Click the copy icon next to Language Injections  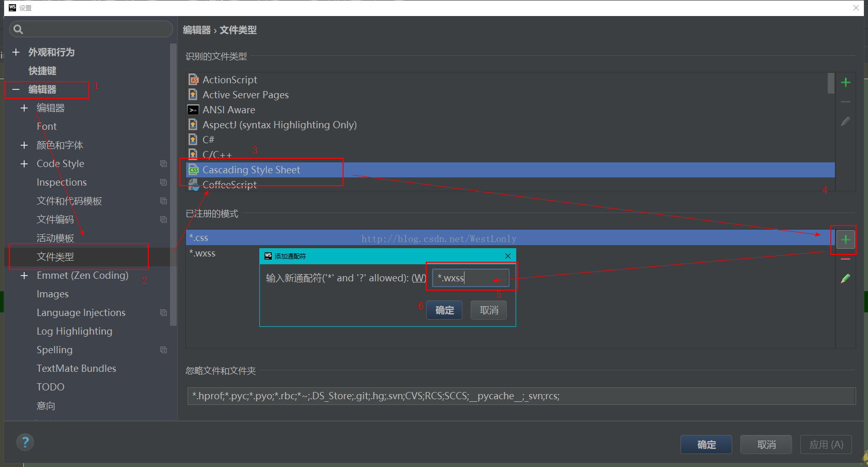(163, 313)
